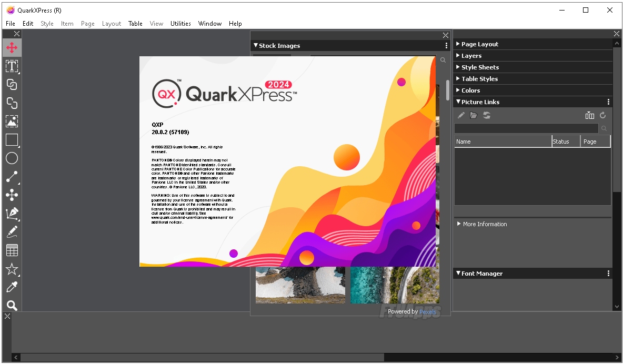Select the Text Linking tool

point(12,84)
